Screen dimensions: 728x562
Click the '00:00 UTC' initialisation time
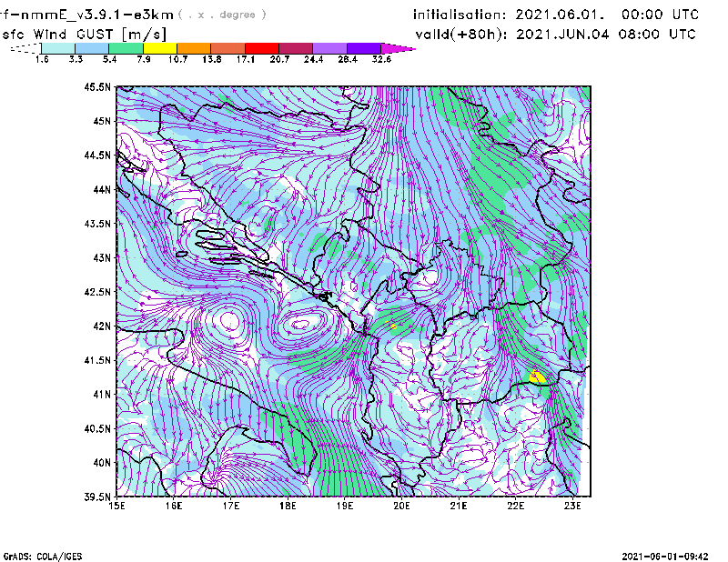(661, 15)
